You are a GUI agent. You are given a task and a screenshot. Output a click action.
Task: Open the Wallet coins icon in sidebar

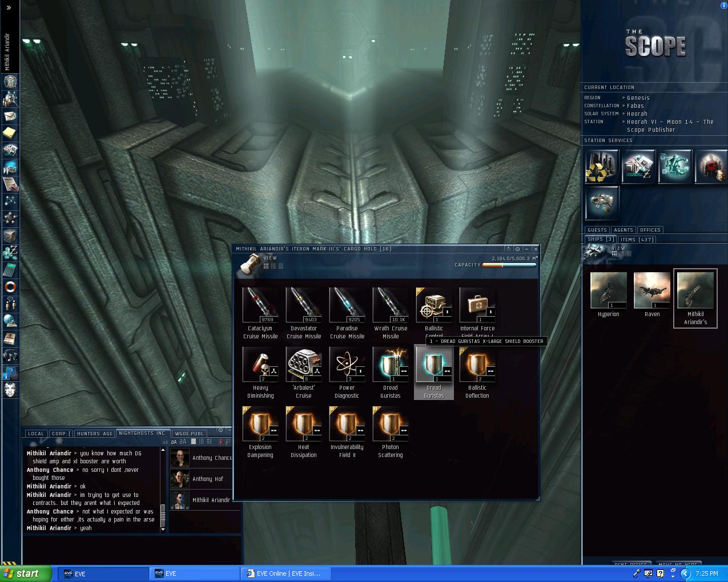coord(10,253)
